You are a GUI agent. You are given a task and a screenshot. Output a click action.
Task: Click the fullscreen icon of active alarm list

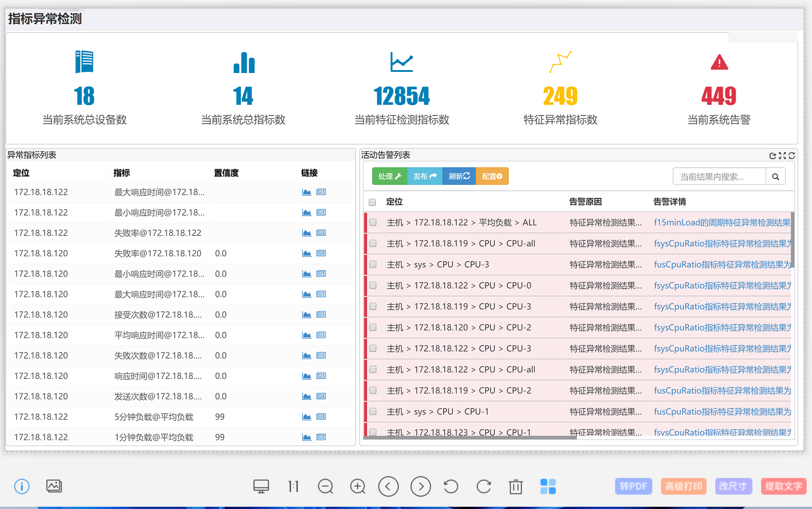(x=782, y=156)
